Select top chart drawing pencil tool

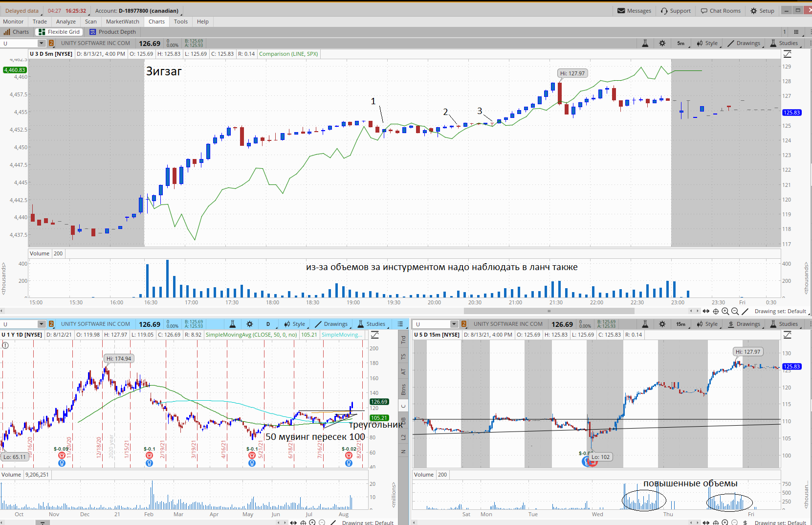pyautogui.click(x=745, y=311)
